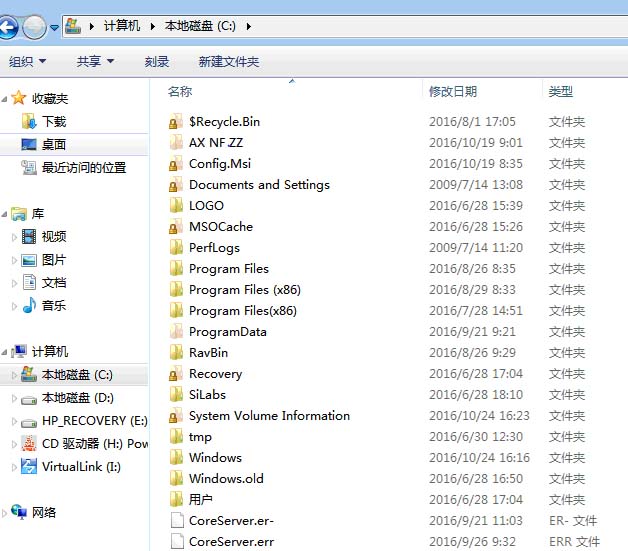This screenshot has height=551, width=628.
Task: Expand the 文档 library node
Action: 14,283
